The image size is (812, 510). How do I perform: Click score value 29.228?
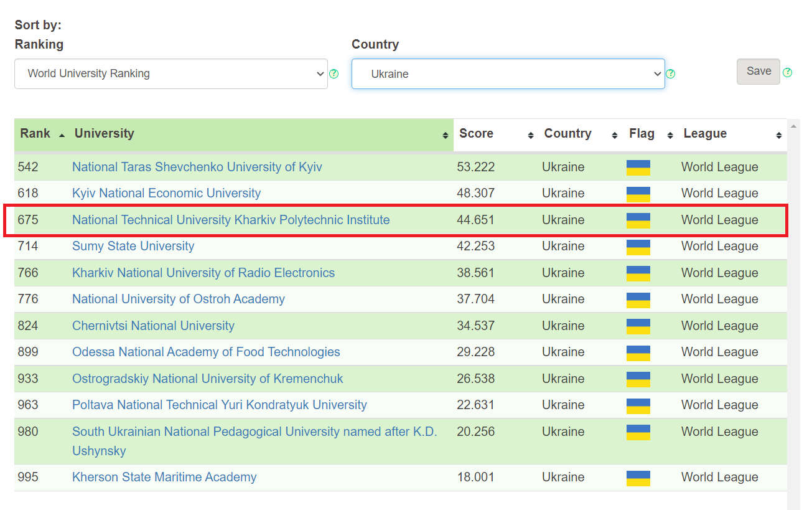pyautogui.click(x=475, y=352)
